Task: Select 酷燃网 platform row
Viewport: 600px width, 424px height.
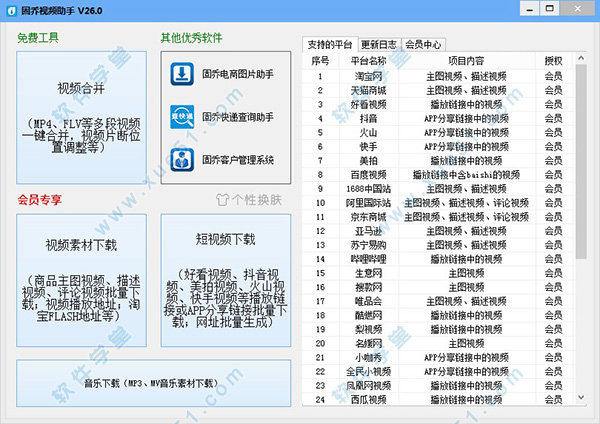Action: pos(438,316)
